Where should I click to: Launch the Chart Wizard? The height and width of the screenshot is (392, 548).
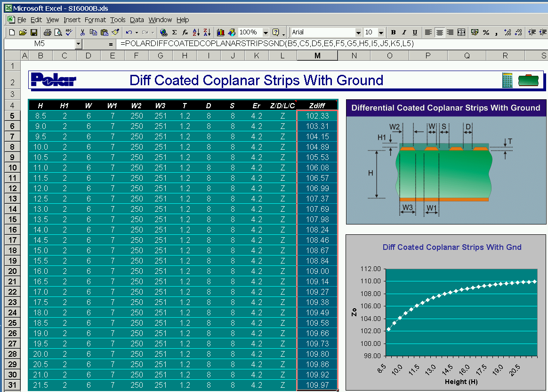(x=220, y=32)
